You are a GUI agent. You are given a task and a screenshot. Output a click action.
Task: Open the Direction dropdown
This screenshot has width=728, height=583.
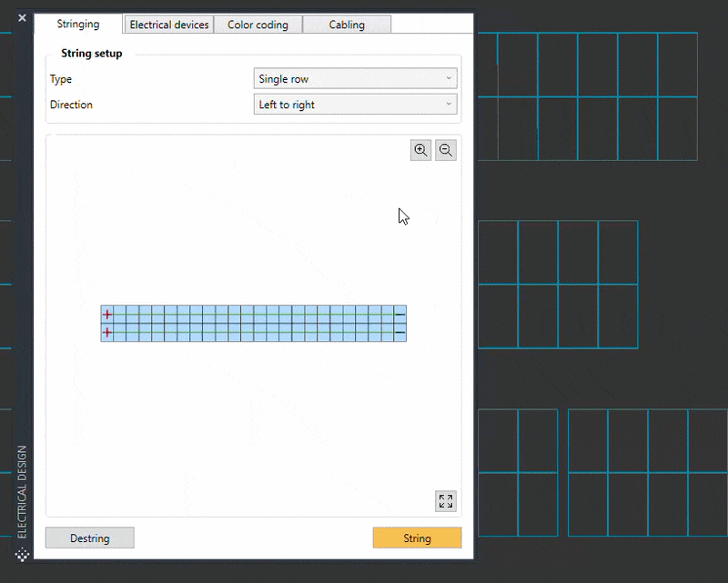[x=355, y=104]
